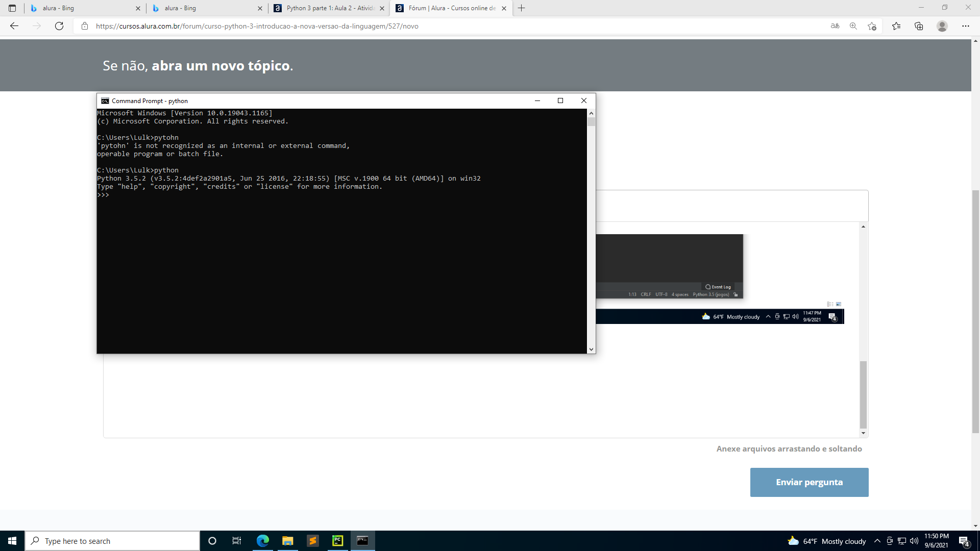Open the notification center icon
Screen dimensions: 980x551
click(964, 541)
